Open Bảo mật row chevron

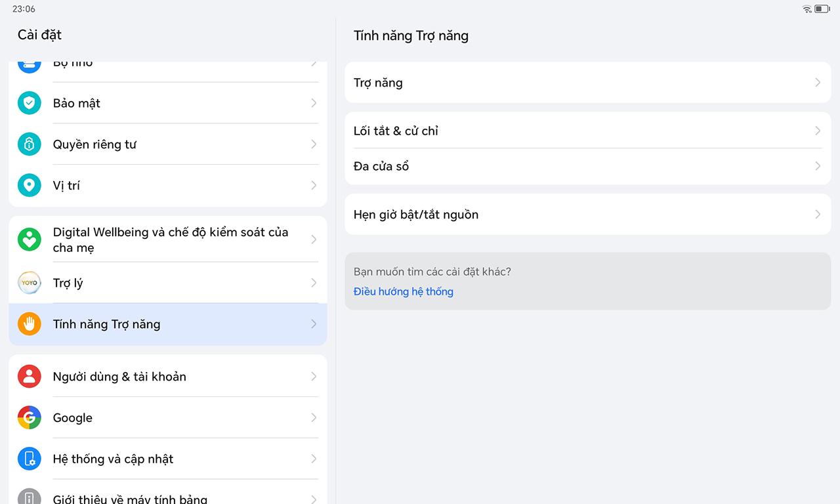click(x=314, y=103)
